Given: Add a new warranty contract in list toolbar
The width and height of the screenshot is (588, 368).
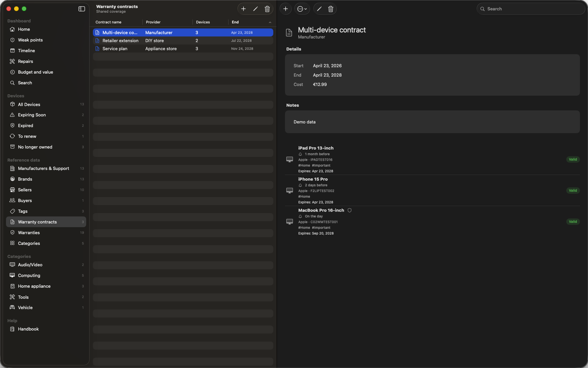Looking at the screenshot, I should pyautogui.click(x=244, y=9).
